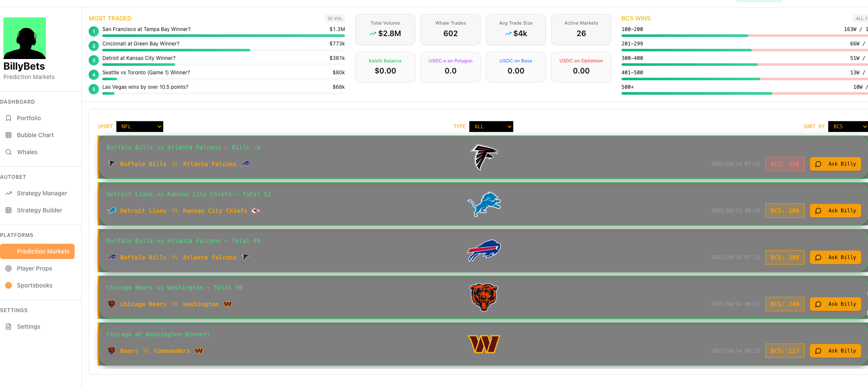
Task: Ask Billy about Bills vs Falcons -4
Action: click(835, 164)
